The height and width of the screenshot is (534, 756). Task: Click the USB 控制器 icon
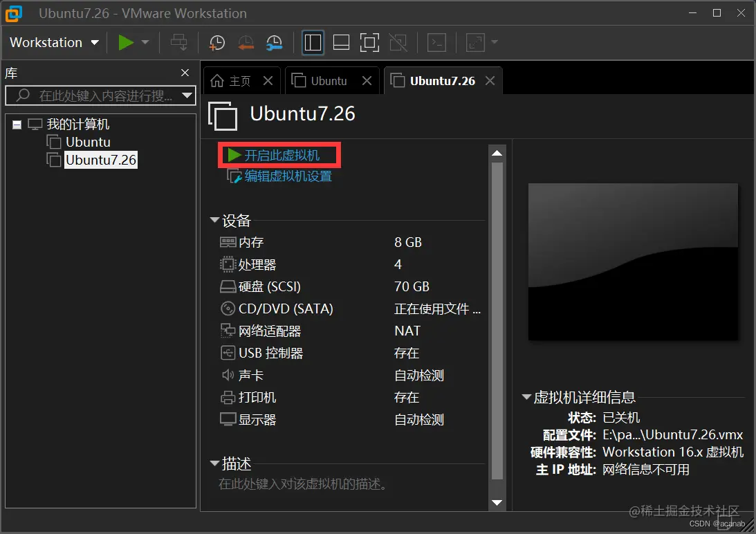click(x=228, y=353)
